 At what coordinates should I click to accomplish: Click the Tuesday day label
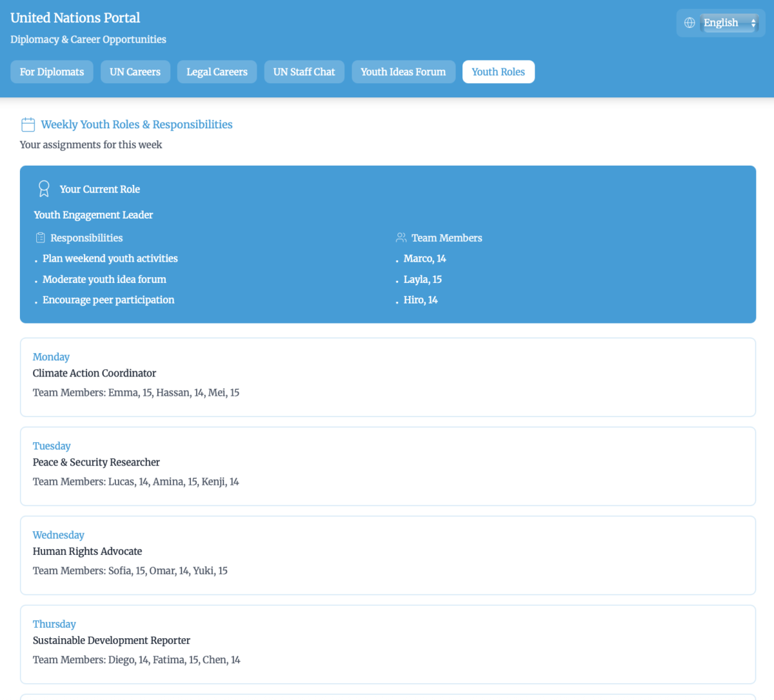pos(52,446)
